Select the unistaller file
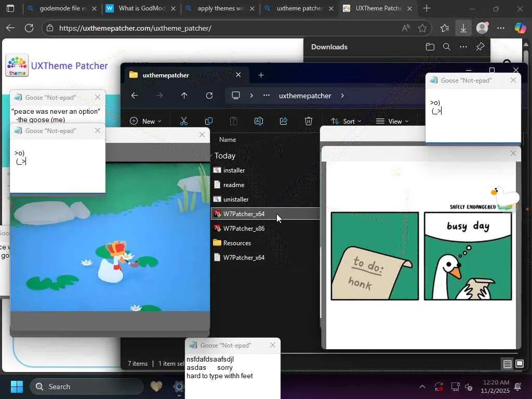 (x=265, y=199)
